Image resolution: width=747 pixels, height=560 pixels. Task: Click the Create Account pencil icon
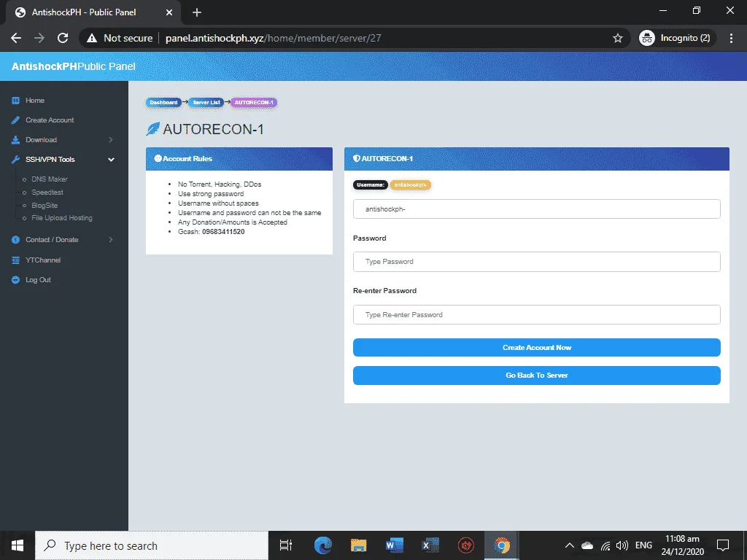tap(16, 120)
